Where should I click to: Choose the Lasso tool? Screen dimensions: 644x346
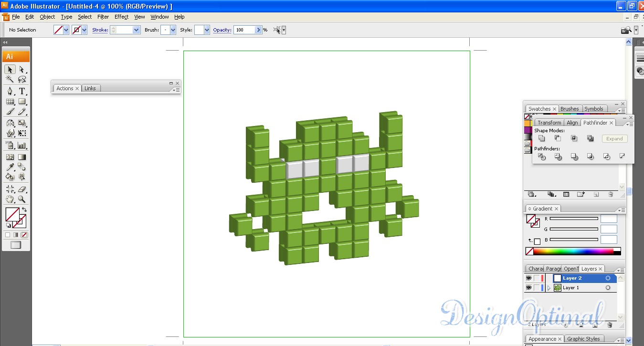pyautogui.click(x=22, y=80)
